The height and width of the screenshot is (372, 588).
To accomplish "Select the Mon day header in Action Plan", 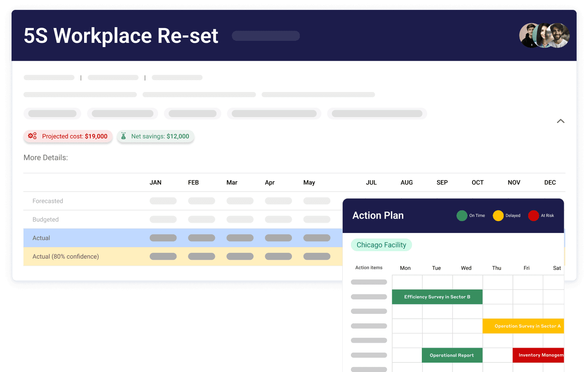I will 405,268.
